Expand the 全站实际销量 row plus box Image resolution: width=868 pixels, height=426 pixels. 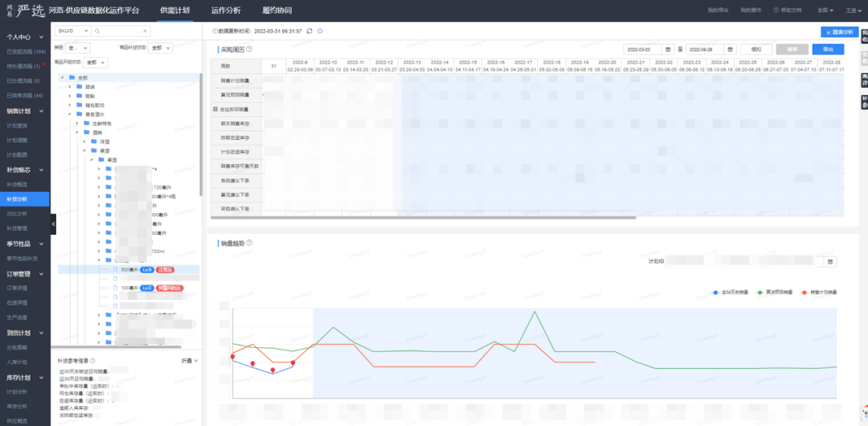coord(215,109)
